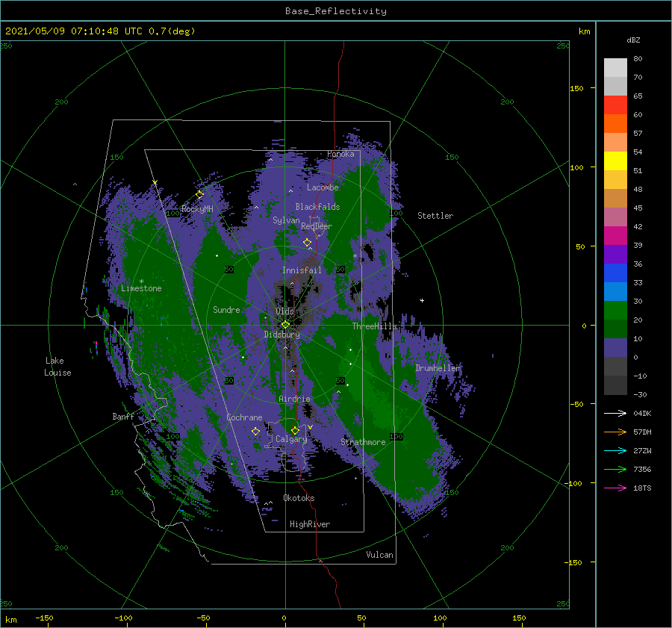The image size is (672, 628).
Task: Click the yellow diamond marker near RockyMH
Action: [199, 195]
